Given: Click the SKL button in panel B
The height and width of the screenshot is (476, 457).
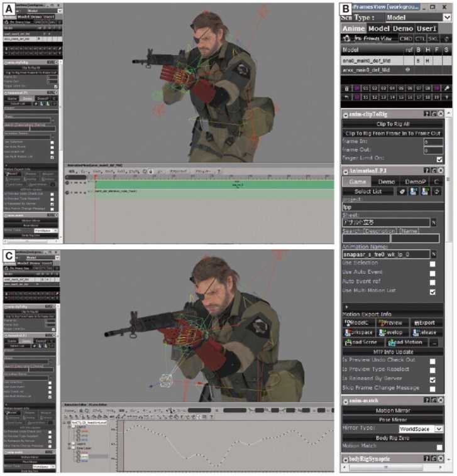Looking at the screenshot, I should [432, 38].
